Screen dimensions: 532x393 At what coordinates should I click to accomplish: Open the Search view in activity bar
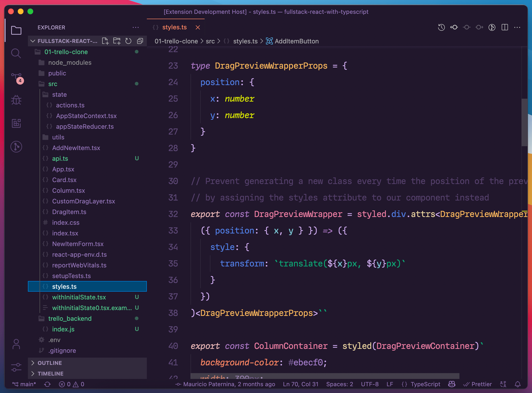click(x=16, y=53)
